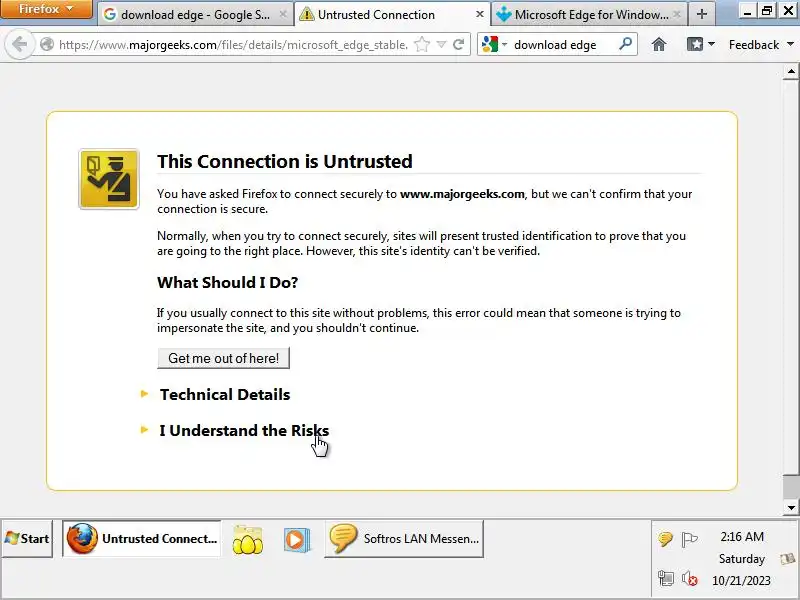Image resolution: width=800 pixels, height=600 pixels.
Task: Click the untrusted connection officer icon
Action: coord(109,179)
